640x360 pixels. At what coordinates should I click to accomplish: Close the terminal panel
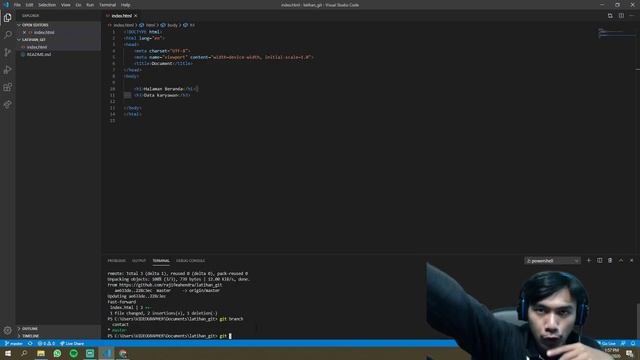coord(631,260)
